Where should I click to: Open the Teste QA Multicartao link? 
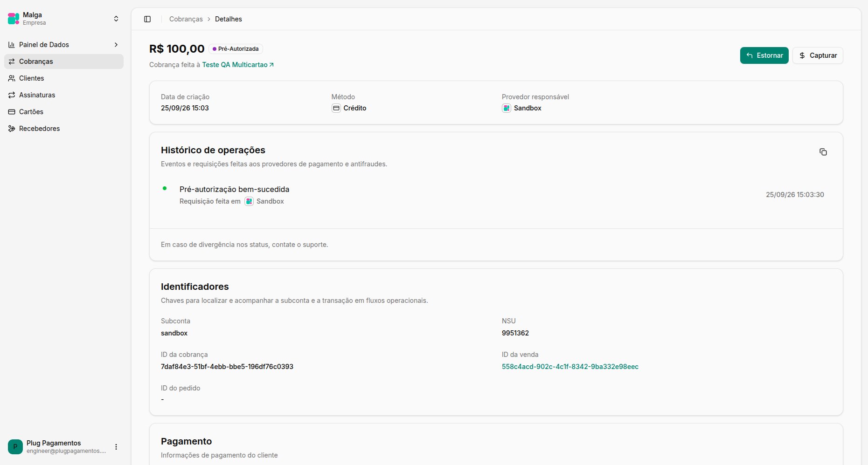tap(238, 65)
